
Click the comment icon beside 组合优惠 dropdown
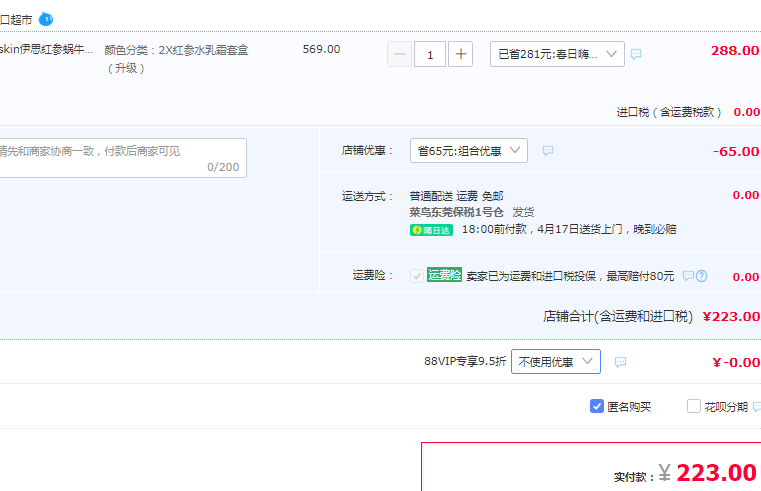coord(547,151)
